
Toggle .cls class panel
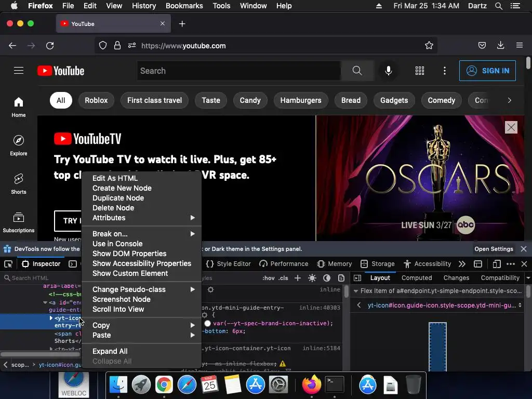[x=283, y=278]
